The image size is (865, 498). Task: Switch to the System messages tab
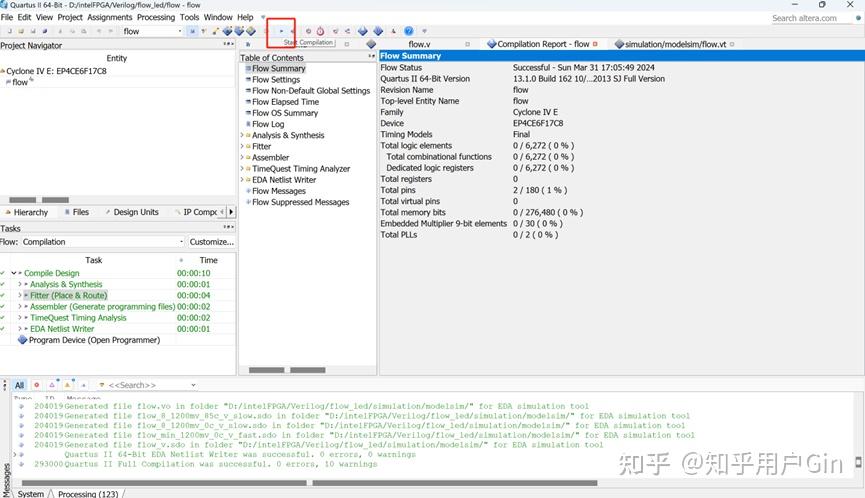30,494
